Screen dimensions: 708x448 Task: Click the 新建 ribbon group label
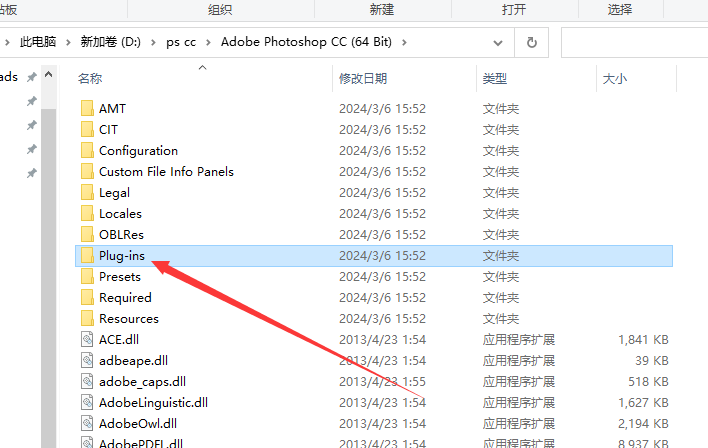[x=382, y=9]
